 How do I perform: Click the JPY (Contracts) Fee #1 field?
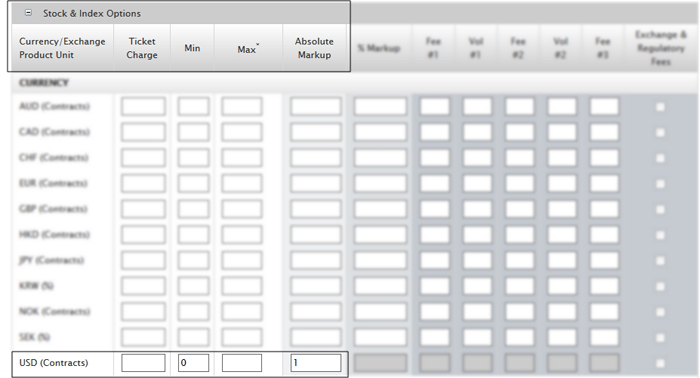pyautogui.click(x=434, y=260)
